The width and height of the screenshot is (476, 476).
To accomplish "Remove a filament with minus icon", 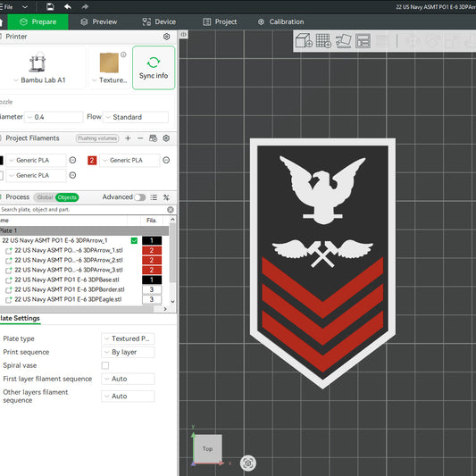I will (140, 138).
